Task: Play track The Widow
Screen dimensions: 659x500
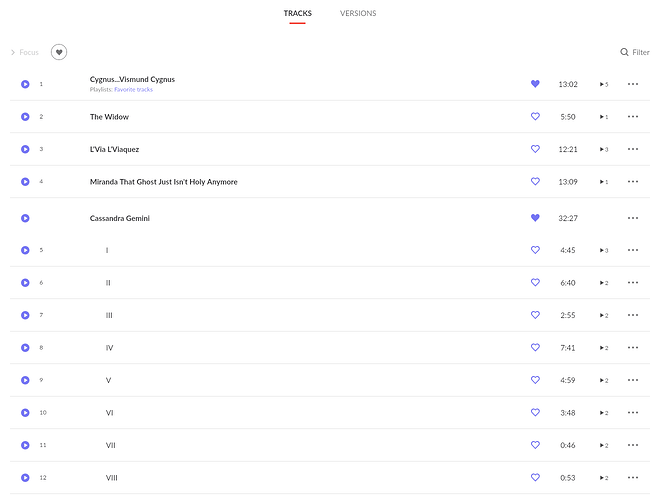Action: [25, 116]
